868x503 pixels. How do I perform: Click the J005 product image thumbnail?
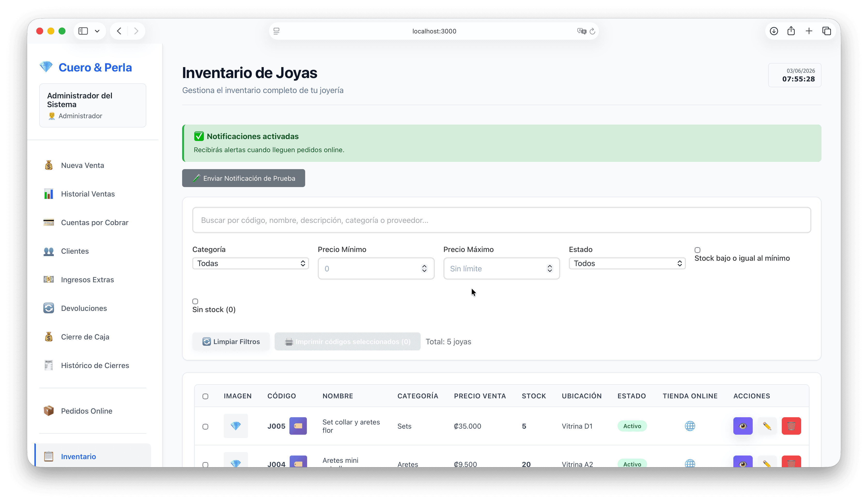(x=236, y=426)
